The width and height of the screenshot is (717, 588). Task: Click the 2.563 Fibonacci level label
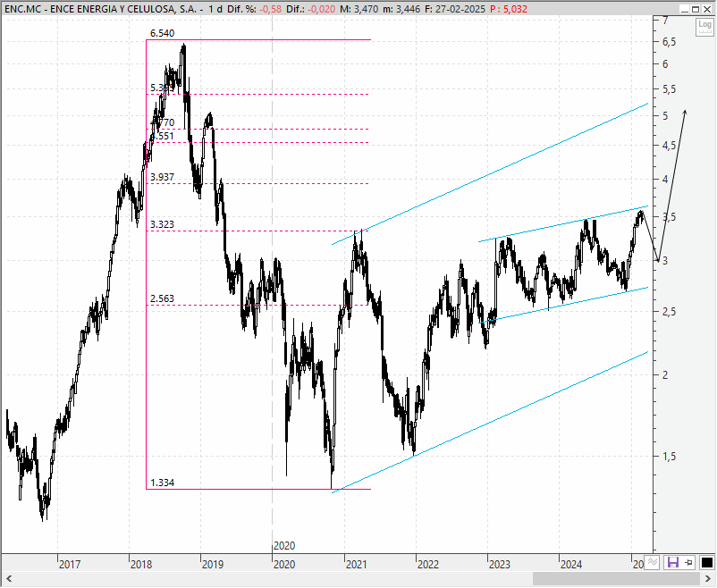coord(163,298)
